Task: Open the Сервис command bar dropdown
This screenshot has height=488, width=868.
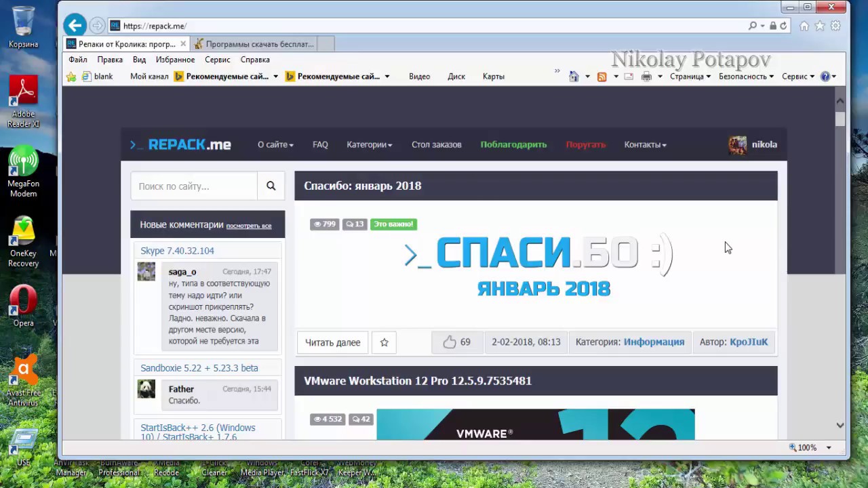Action: (x=798, y=77)
